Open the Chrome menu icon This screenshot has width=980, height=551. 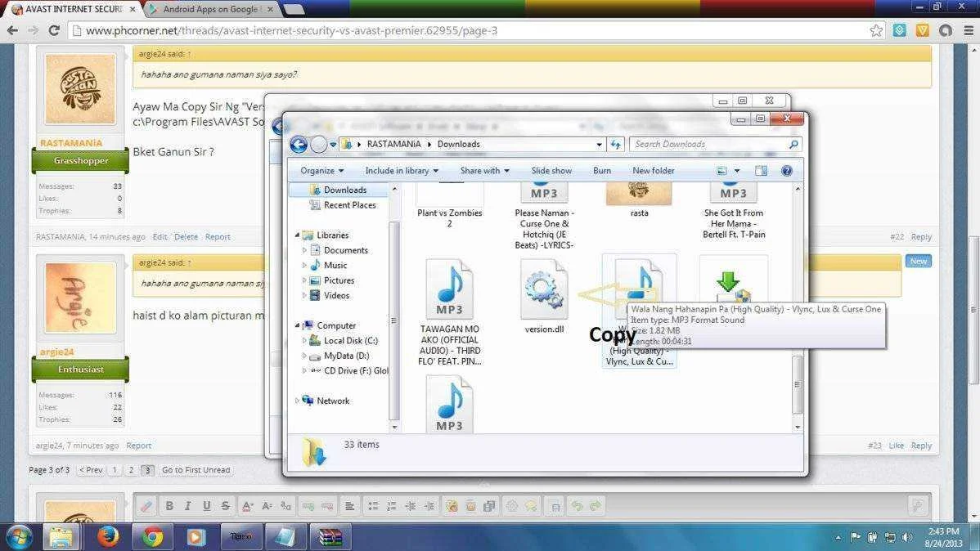click(969, 30)
